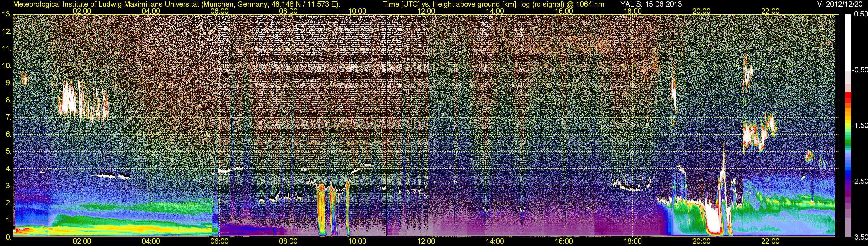Click the 14:00 label on bottom time axis
This screenshot has height=246, width=868.
495,241
